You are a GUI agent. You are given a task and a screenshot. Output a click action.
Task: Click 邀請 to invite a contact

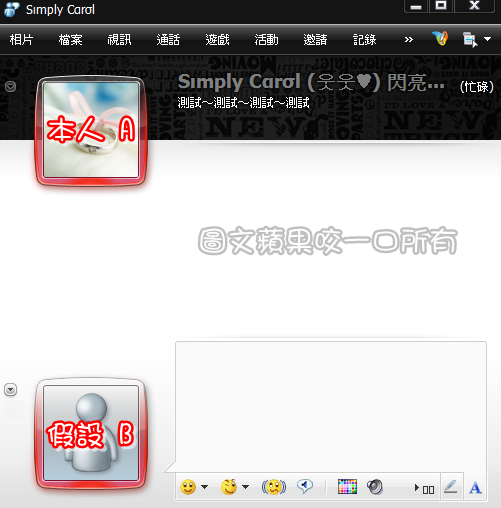point(315,40)
